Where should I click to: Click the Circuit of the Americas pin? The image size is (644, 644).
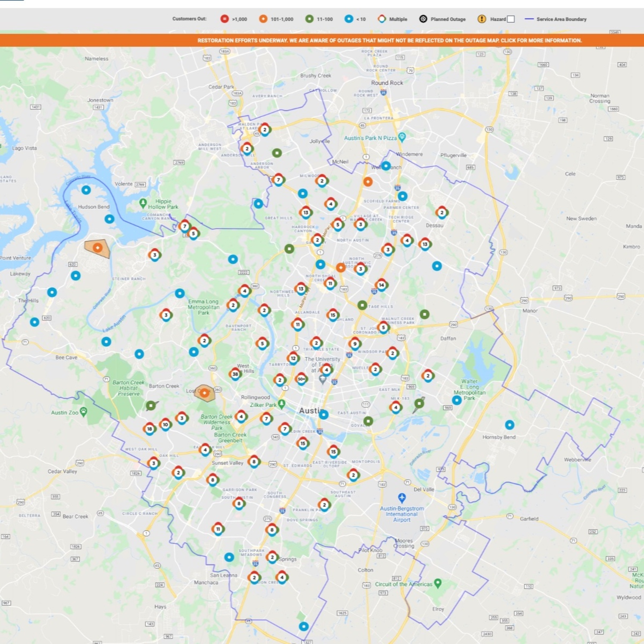point(438,583)
